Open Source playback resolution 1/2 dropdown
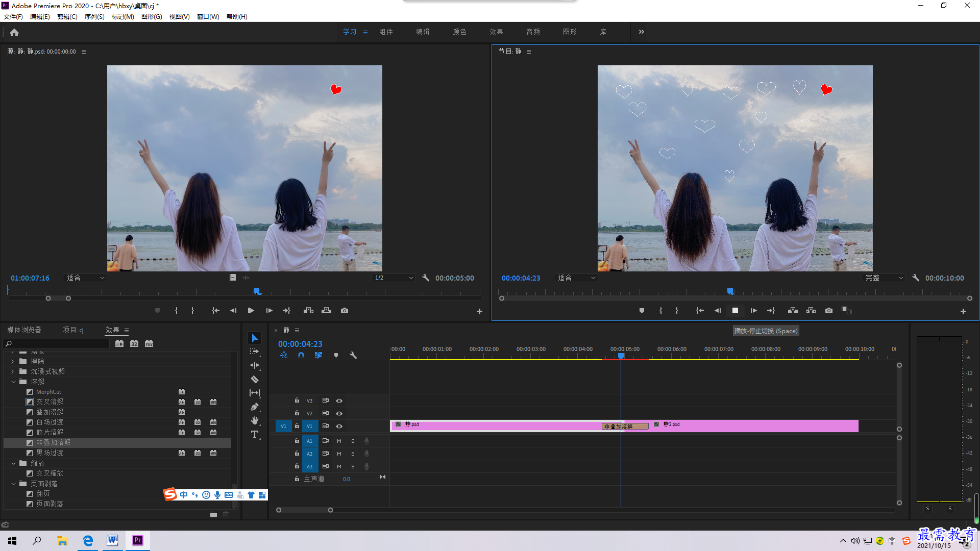The height and width of the screenshot is (551, 980). coord(393,278)
